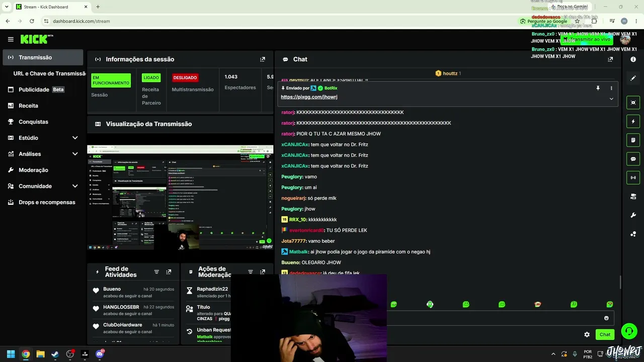Click the browser address bar URL

pos(82,21)
